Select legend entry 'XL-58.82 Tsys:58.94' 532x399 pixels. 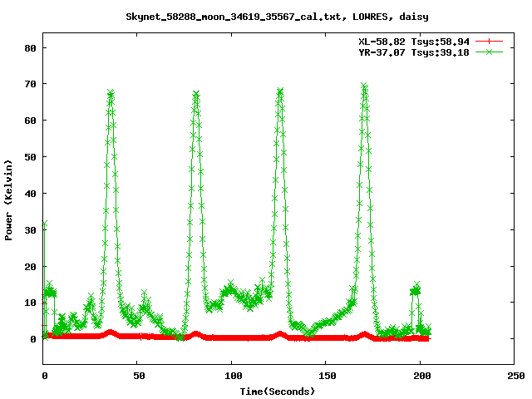click(x=414, y=42)
